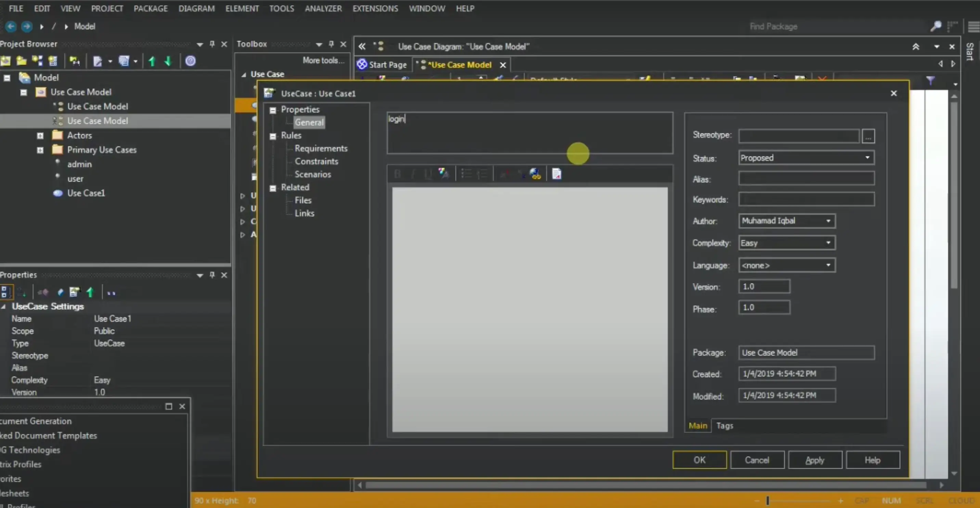The height and width of the screenshot is (508, 980).
Task: Open the Complexity dropdown showing Easy
Action: click(x=828, y=243)
